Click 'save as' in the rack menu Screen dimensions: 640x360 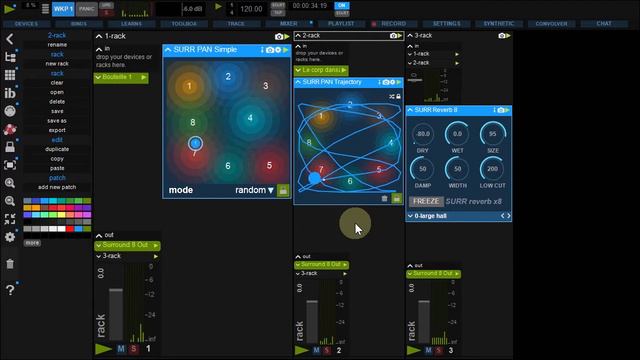pyautogui.click(x=57, y=121)
